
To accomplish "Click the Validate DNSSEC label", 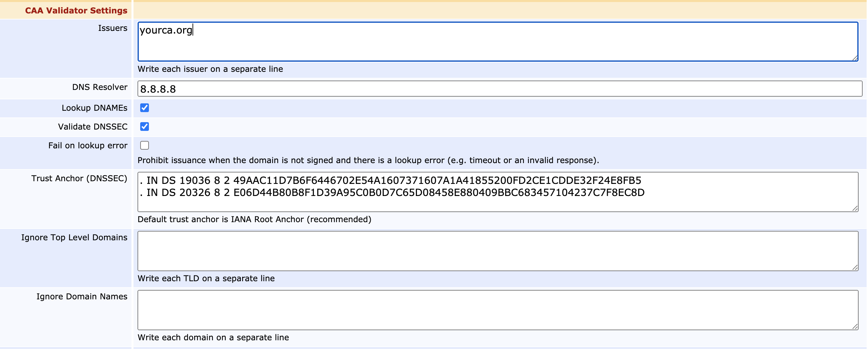I will coord(93,127).
